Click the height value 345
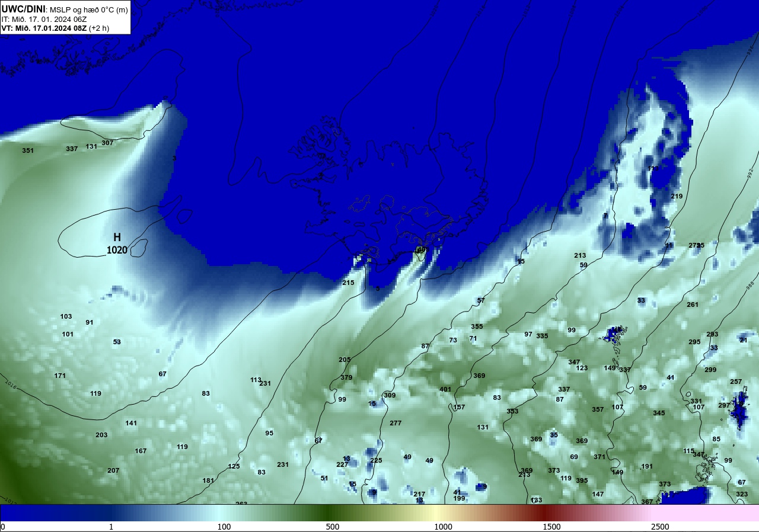Image resolution: width=759 pixels, height=532 pixels. (x=659, y=413)
